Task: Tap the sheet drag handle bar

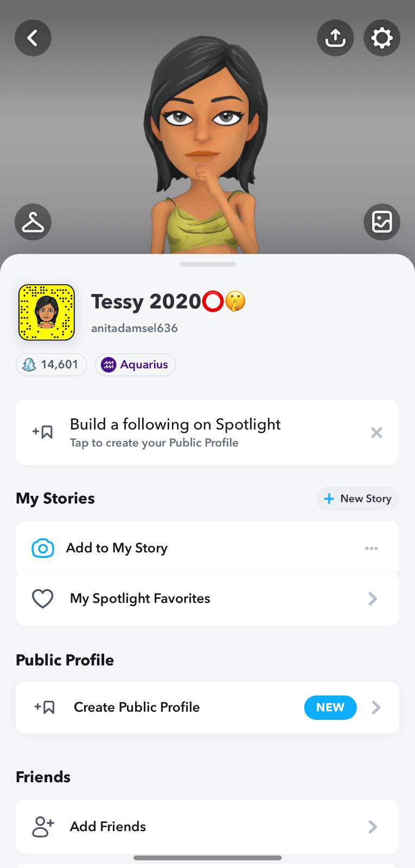Action: [x=207, y=265]
